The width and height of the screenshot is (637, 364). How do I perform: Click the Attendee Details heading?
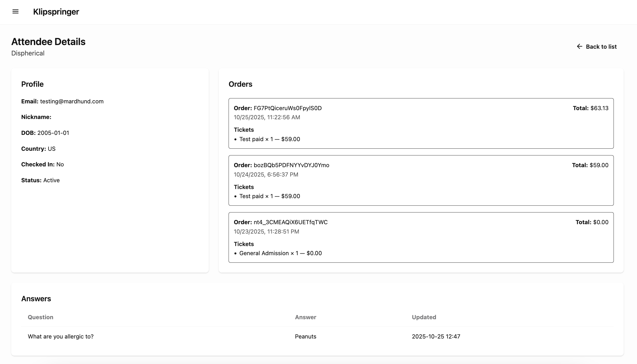[x=48, y=42]
